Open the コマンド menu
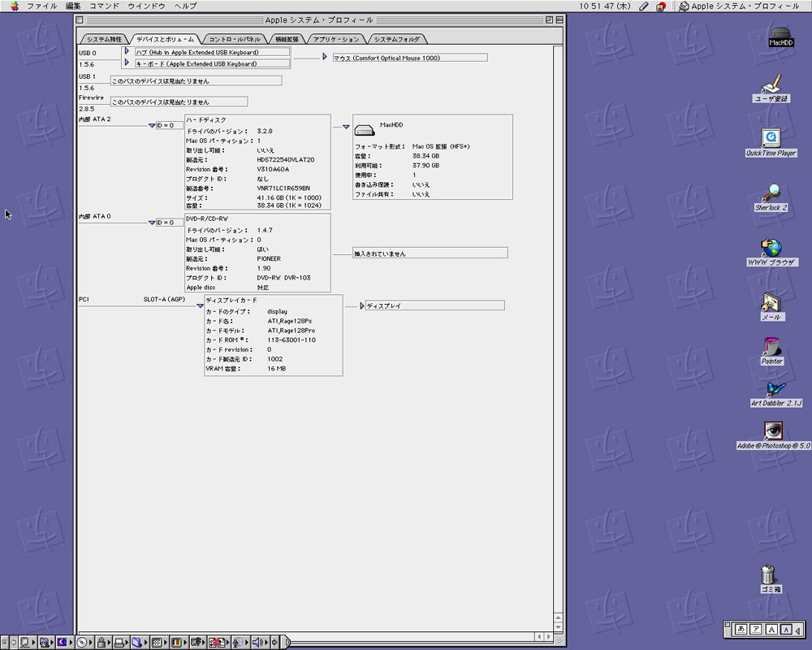 click(x=104, y=6)
